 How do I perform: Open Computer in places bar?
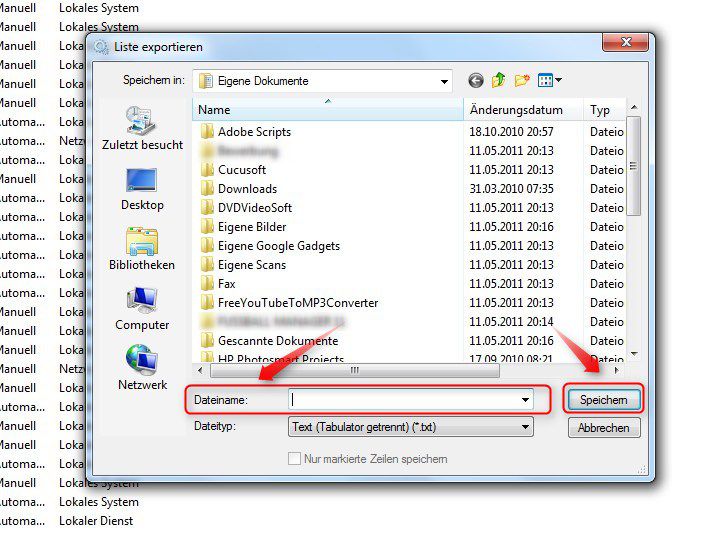click(142, 309)
